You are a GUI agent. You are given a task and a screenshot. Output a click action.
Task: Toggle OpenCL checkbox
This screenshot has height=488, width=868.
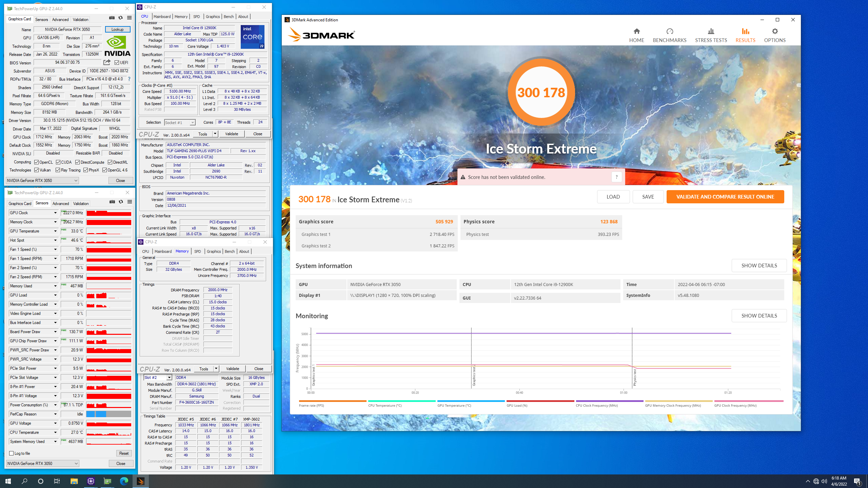37,162
